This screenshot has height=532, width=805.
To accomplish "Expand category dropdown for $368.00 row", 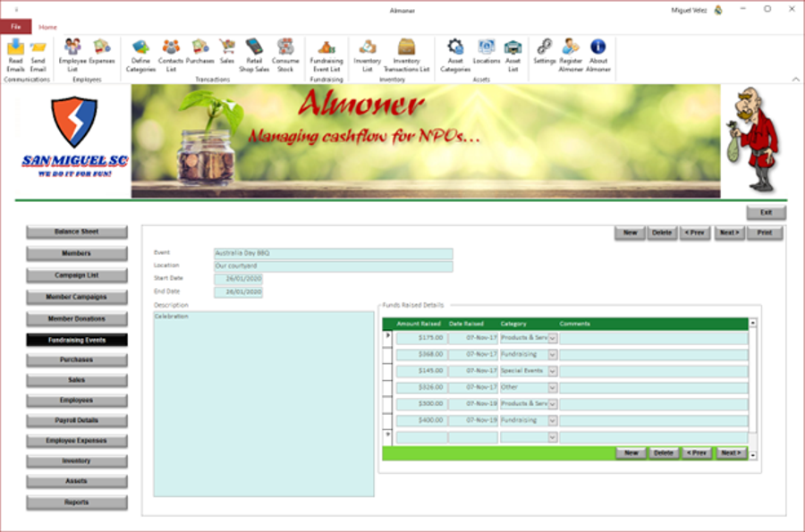I will click(553, 354).
